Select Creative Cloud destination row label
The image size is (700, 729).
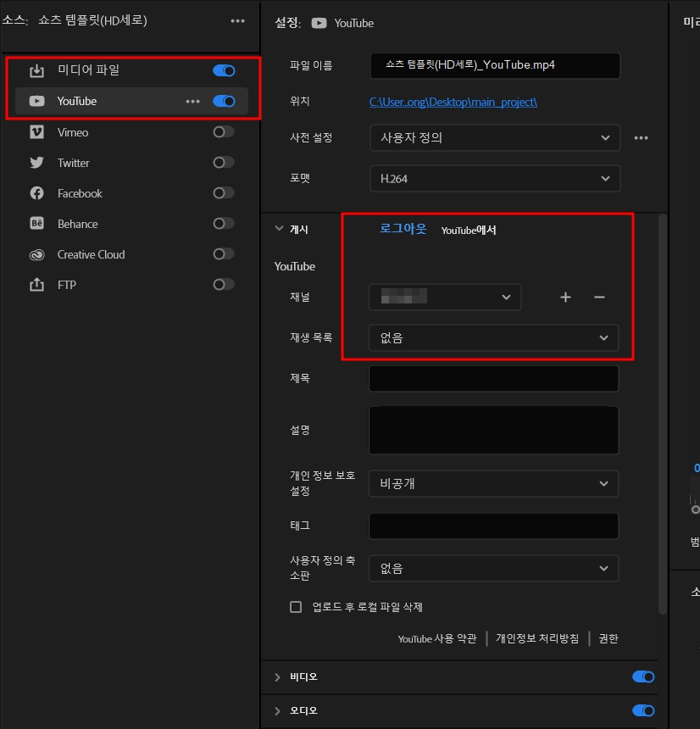92,254
